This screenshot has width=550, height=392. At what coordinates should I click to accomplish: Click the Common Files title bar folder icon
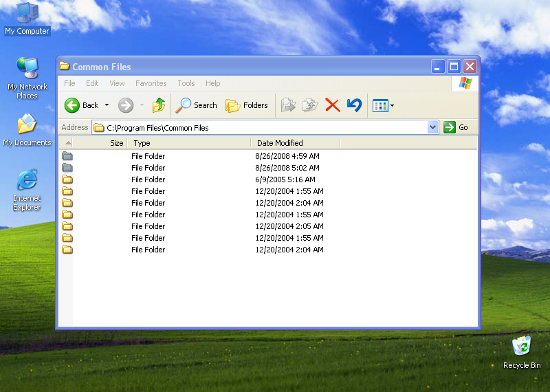click(x=64, y=66)
